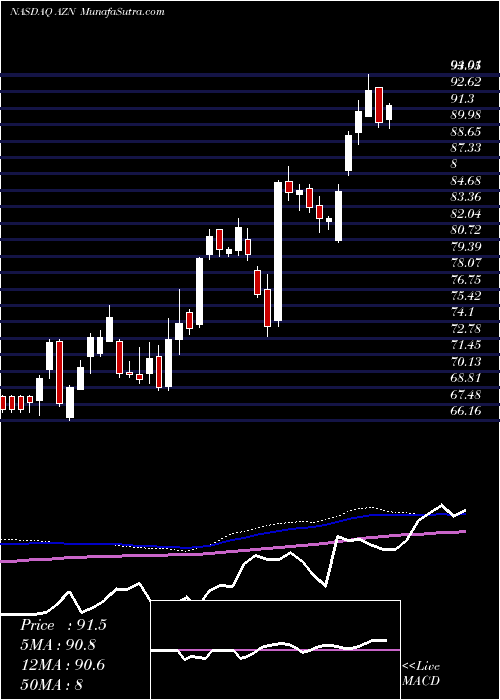500x700 pixels.
Task: Click the 80.72 price axis label
Action: (x=466, y=230)
